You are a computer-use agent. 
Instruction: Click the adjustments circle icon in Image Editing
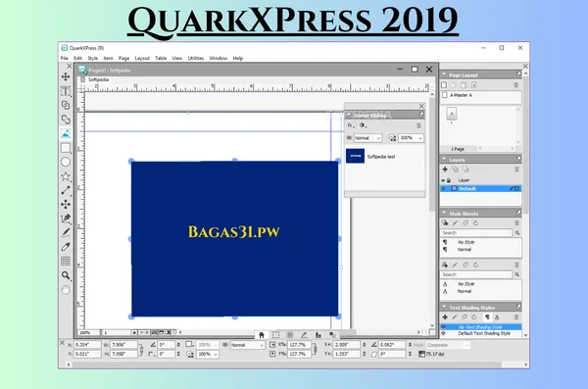[363, 125]
